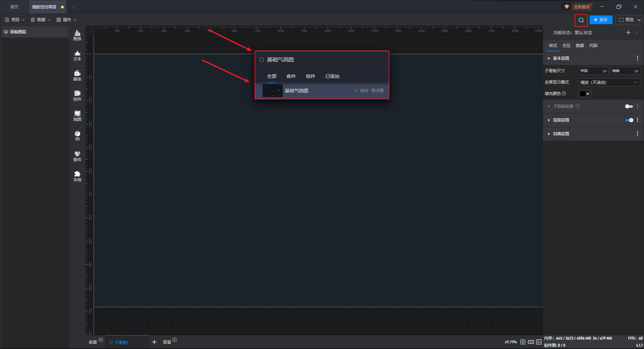Add a new sub-board with plus icon

coord(154,342)
